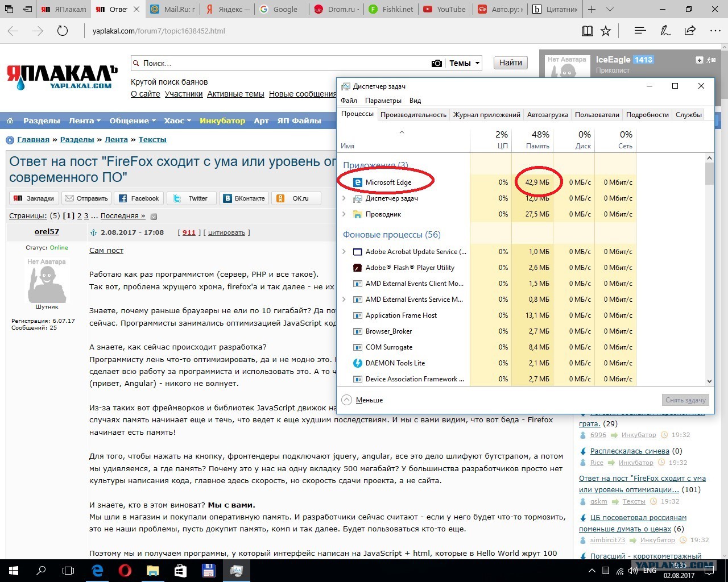This screenshot has height=582, width=728.
Task: Click the ЯПлакалъ site logo
Action: coord(62,78)
